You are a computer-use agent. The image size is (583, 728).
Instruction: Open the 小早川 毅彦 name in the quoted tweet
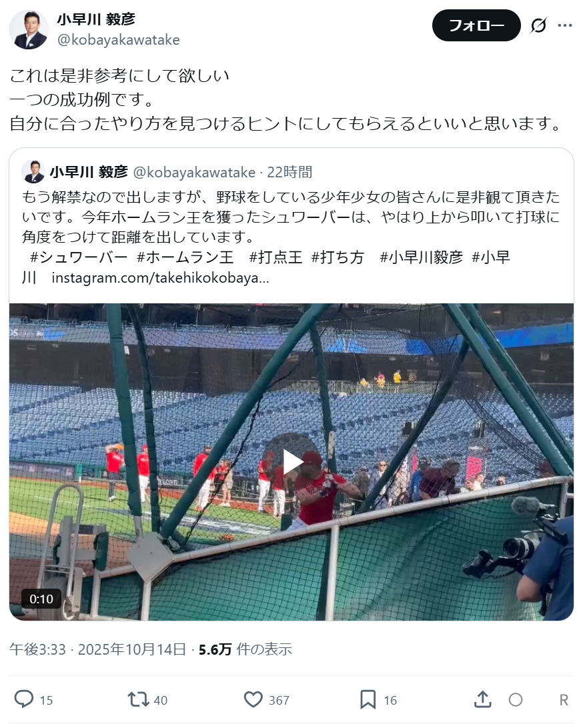[89, 172]
